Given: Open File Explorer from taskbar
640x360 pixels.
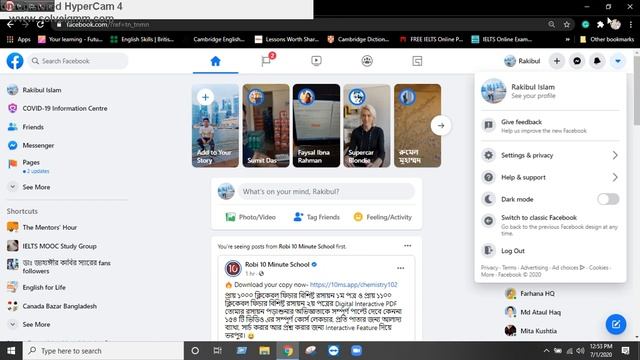Looking at the screenshot, I should pos(264,351).
